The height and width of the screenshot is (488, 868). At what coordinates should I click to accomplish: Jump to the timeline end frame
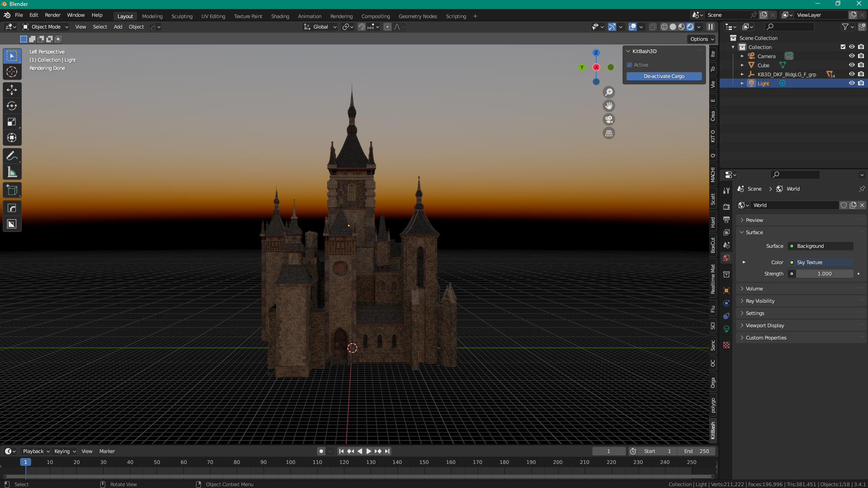click(387, 451)
